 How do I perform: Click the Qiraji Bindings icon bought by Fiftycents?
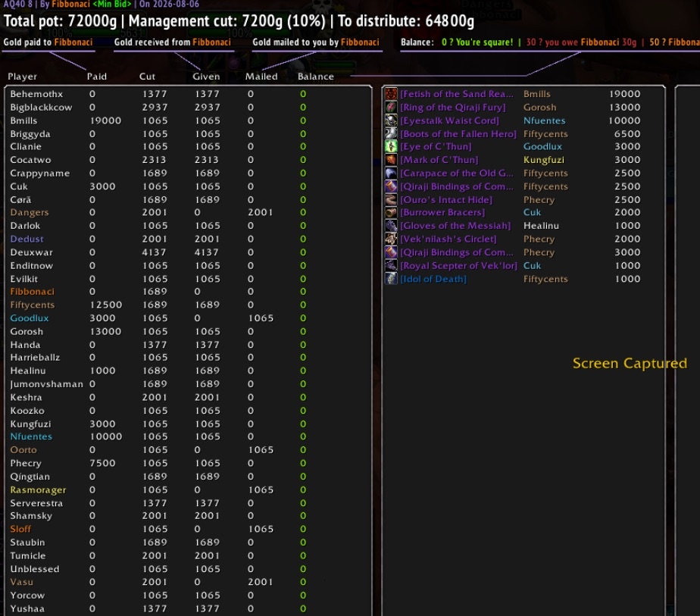point(391,186)
